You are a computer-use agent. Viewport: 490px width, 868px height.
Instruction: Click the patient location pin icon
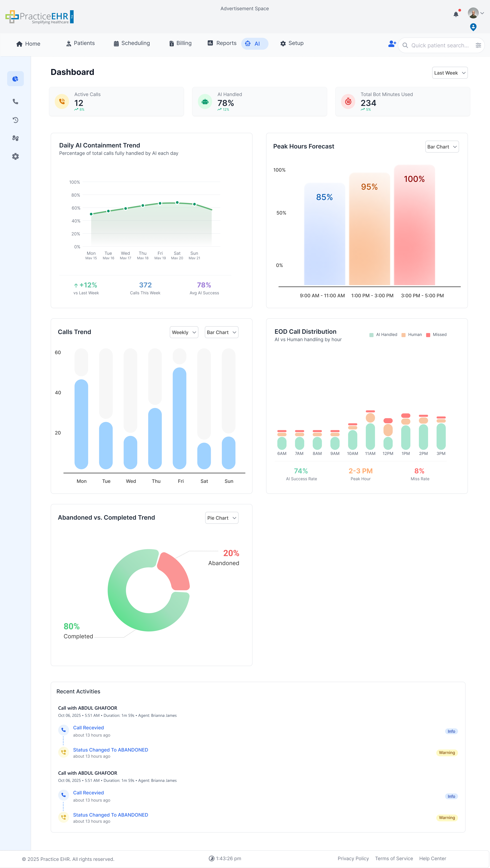[473, 27]
